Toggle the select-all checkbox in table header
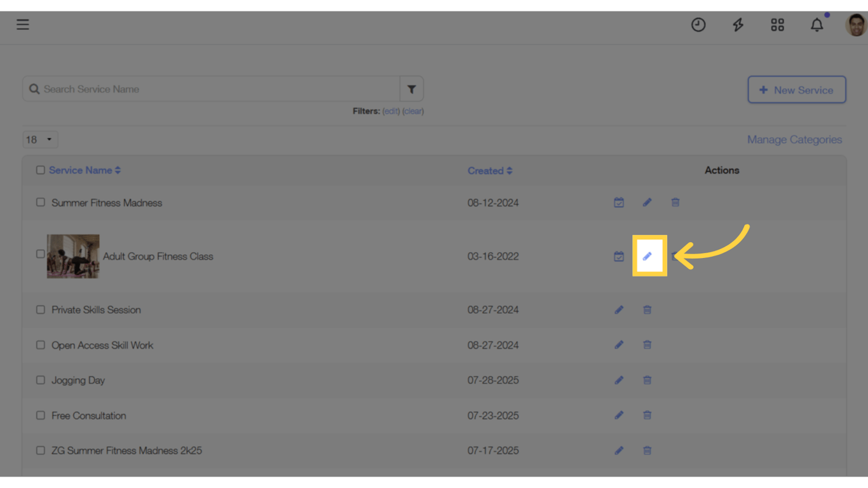This screenshot has height=488, width=868. point(40,170)
